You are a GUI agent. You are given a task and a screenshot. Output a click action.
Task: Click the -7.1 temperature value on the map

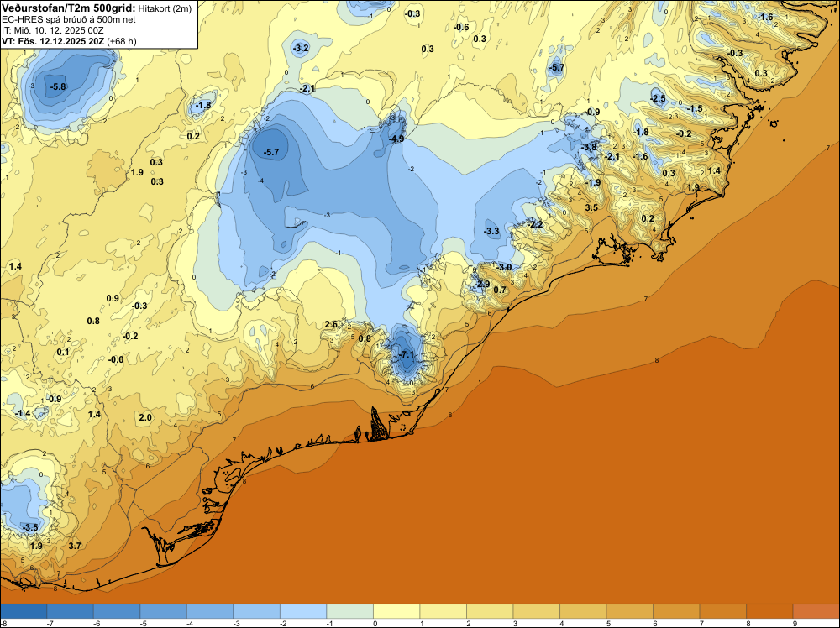407,354
